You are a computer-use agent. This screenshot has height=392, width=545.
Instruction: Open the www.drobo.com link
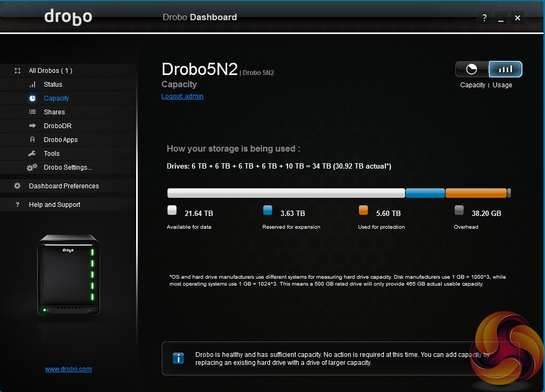pos(69,369)
